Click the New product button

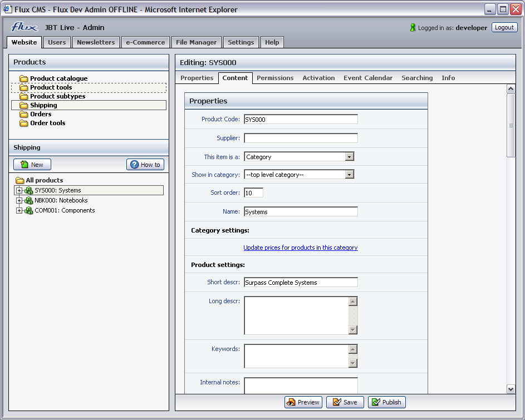(32, 164)
